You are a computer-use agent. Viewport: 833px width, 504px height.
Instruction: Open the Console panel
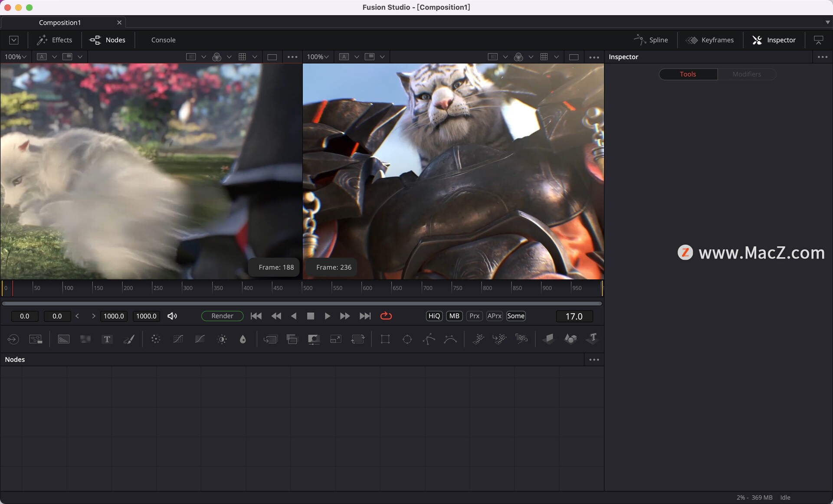point(163,40)
